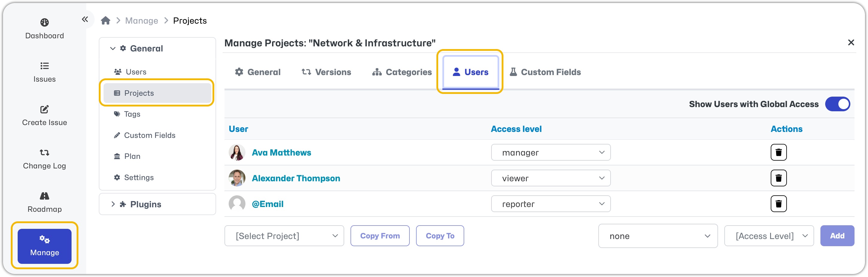Open Ava Matthews' profile link
Image resolution: width=868 pixels, height=277 pixels.
tap(281, 153)
